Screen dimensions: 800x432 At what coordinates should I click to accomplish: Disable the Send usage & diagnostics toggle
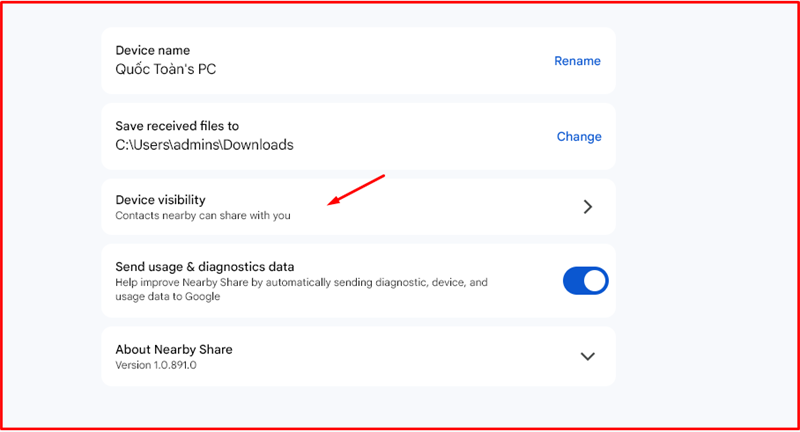(x=585, y=281)
